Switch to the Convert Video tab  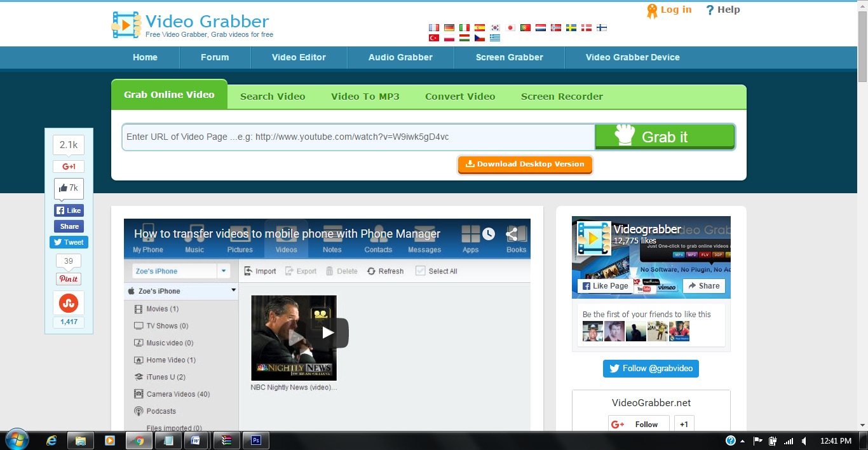[x=460, y=97]
